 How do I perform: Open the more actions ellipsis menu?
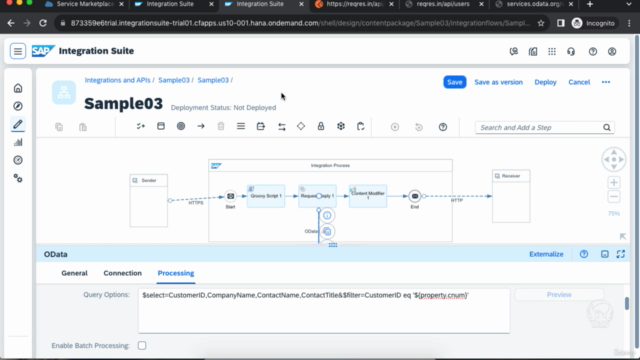[x=606, y=82]
